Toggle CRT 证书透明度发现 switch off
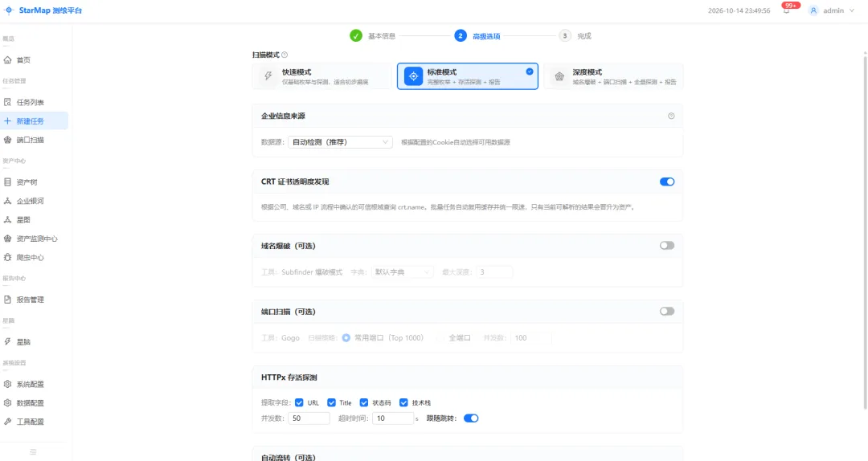 pos(667,182)
